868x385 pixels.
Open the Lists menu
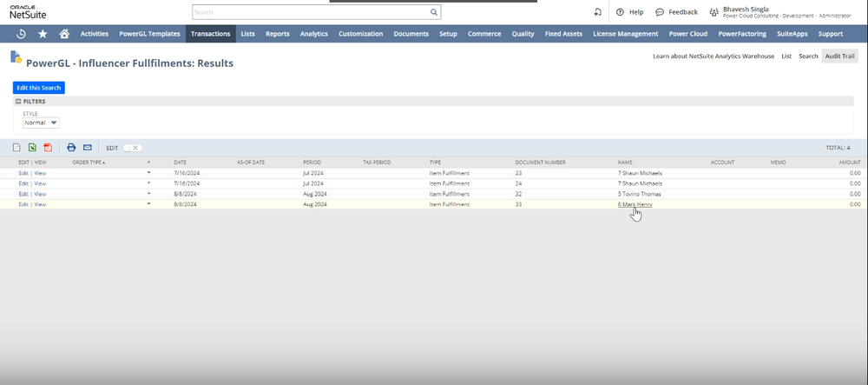click(x=248, y=34)
